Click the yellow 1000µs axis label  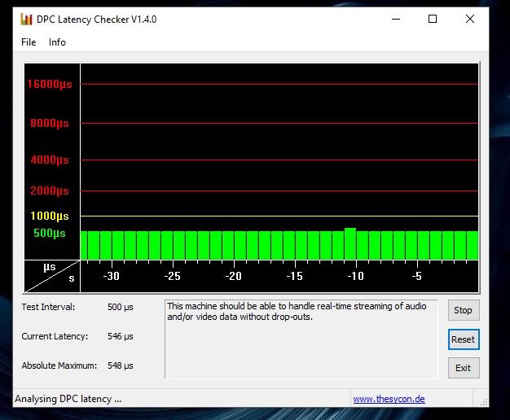point(50,216)
